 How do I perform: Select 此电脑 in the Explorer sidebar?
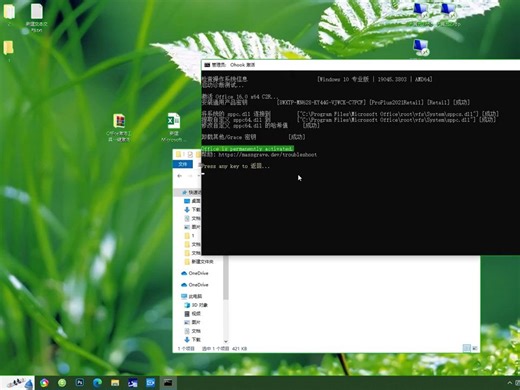tap(192, 296)
